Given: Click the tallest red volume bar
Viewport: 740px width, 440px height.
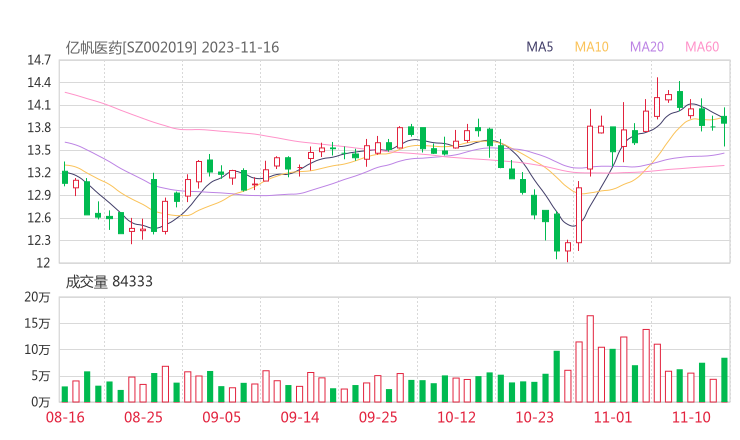Looking at the screenshot, I should (590, 359).
